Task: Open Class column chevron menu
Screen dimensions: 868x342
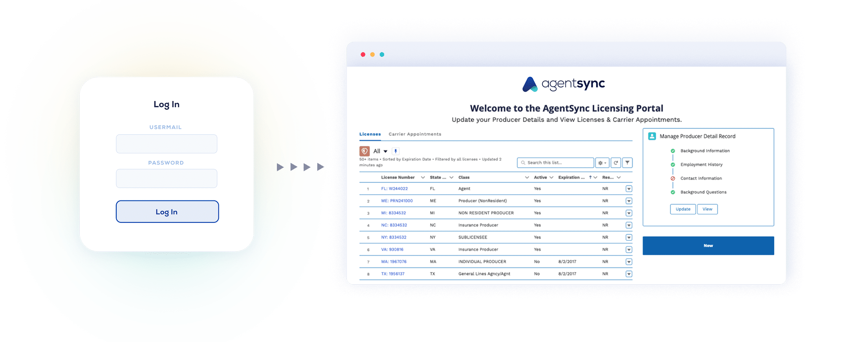Action: pyautogui.click(x=527, y=178)
